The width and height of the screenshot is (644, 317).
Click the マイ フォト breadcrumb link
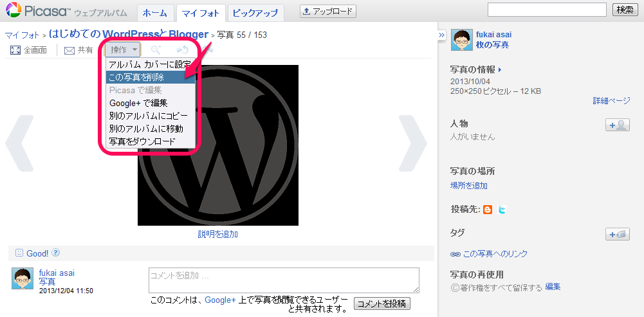pyautogui.click(x=22, y=35)
